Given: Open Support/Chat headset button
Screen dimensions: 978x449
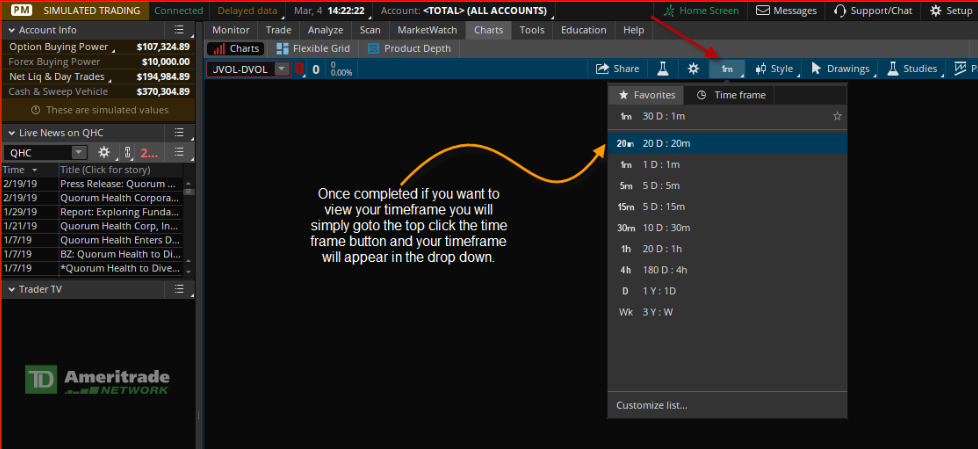Looking at the screenshot, I should coord(873,11).
